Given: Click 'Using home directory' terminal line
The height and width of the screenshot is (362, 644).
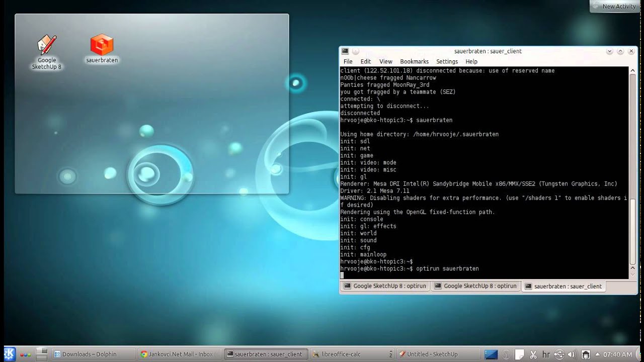Looking at the screenshot, I should pyautogui.click(x=419, y=134).
